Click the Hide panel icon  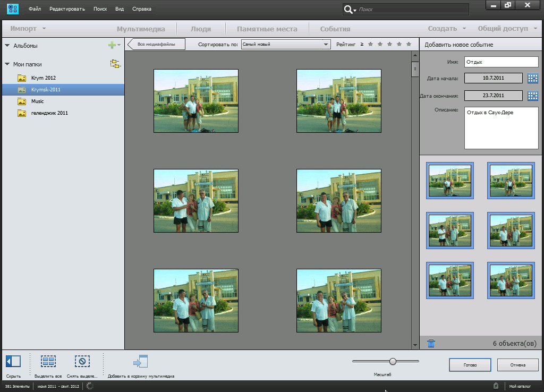(13, 362)
